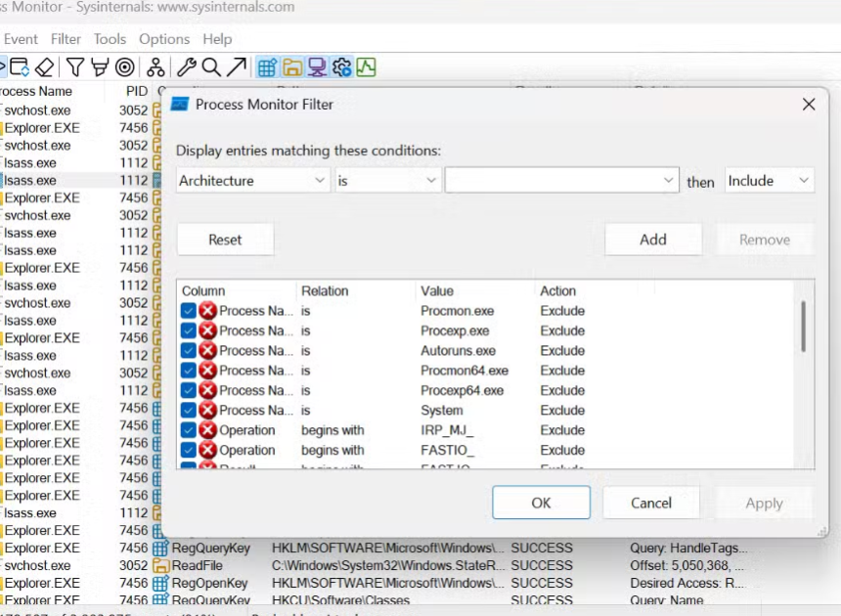Click the registry icon on RegOpenKey row

click(x=160, y=584)
